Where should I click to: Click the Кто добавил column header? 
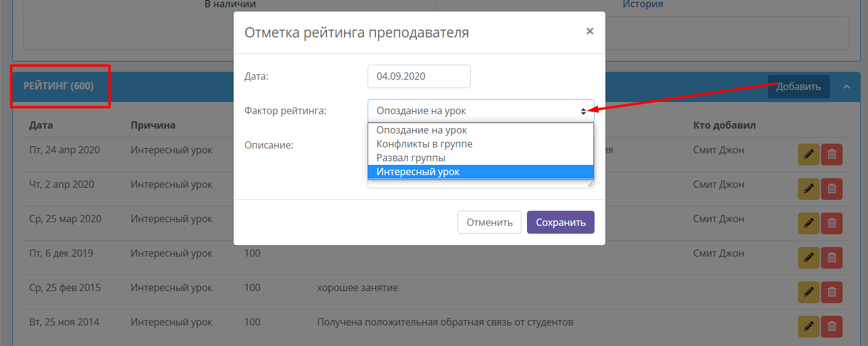click(724, 126)
